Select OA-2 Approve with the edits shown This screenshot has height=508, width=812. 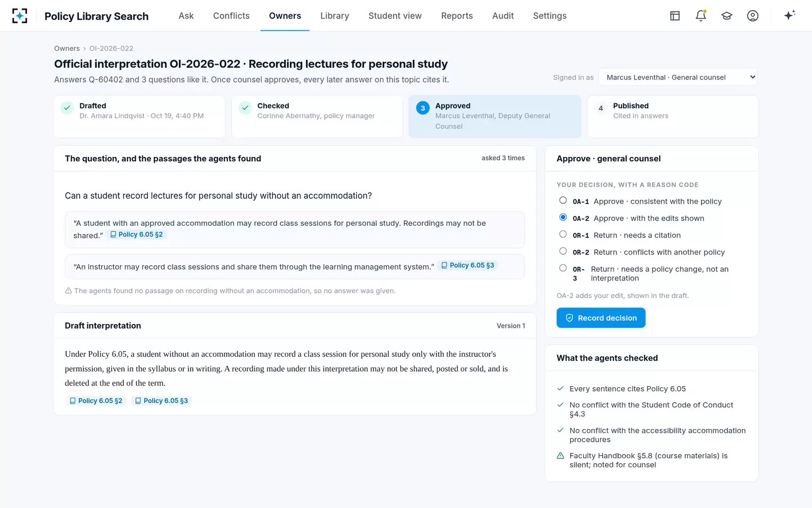click(x=563, y=217)
